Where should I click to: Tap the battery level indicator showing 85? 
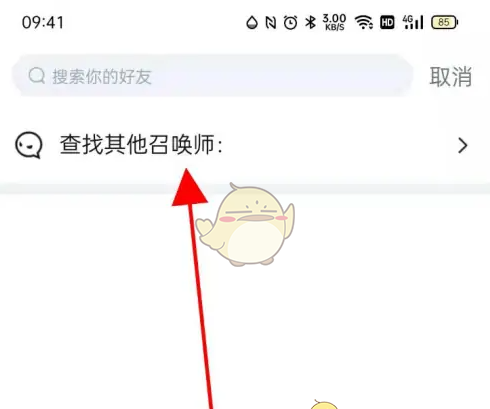[x=444, y=23]
